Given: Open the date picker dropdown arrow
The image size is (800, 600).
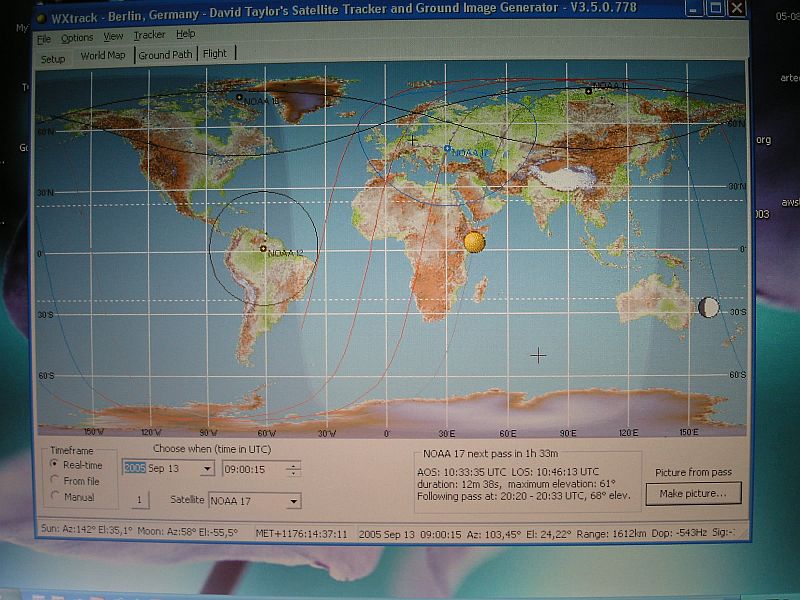Looking at the screenshot, I should click(207, 468).
